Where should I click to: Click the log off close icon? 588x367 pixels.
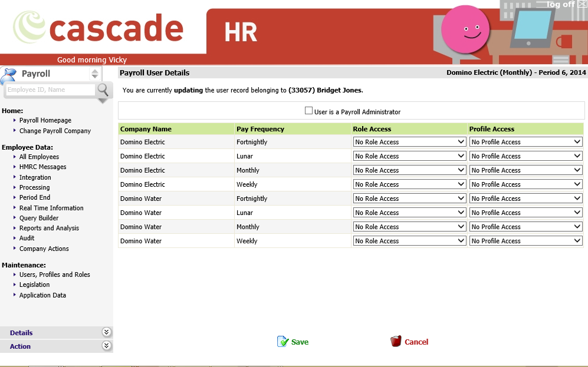582,4
